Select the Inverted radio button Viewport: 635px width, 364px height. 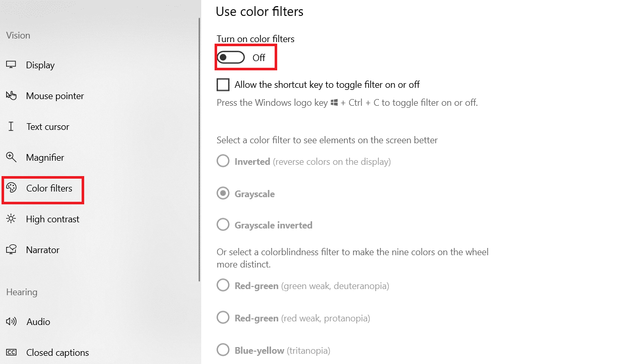(x=223, y=162)
